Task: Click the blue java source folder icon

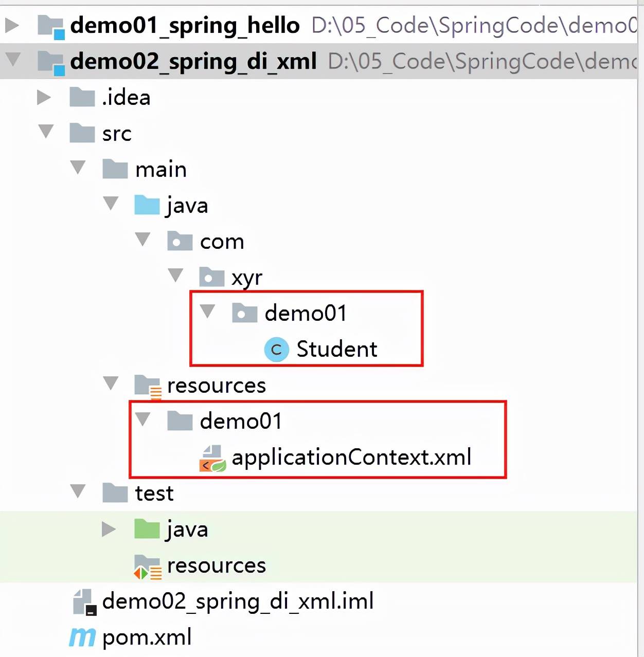Action: 147,205
